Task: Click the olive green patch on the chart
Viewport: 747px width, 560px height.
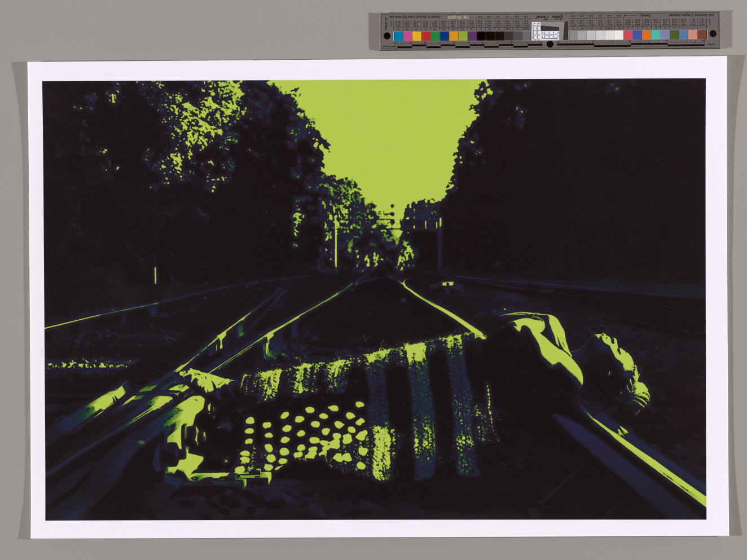Action: tap(674, 35)
